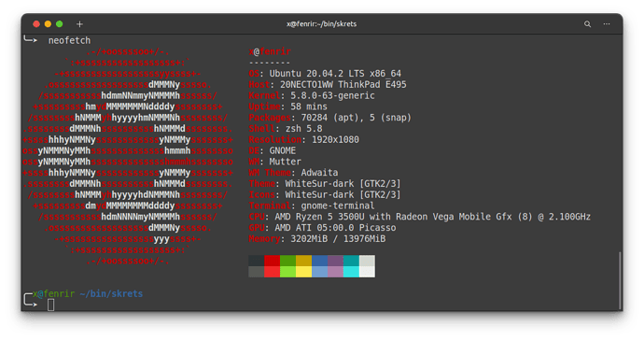Open a new terminal tab with plus icon
Image resolution: width=644 pixels, height=340 pixels.
79,24
